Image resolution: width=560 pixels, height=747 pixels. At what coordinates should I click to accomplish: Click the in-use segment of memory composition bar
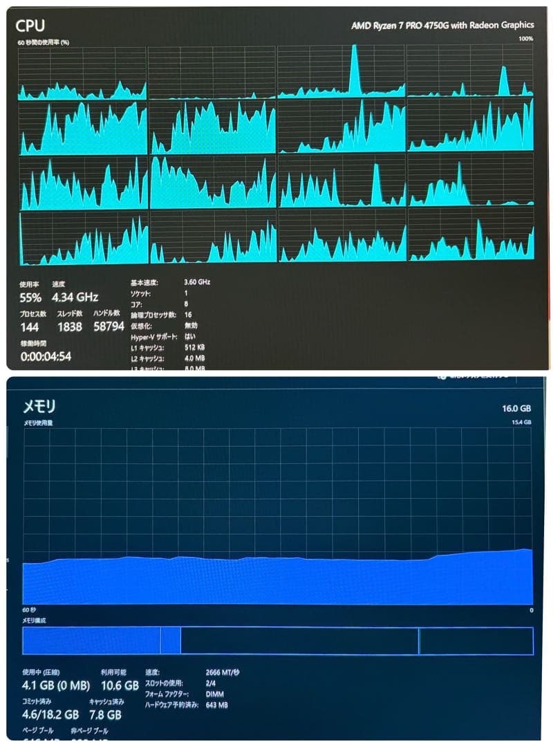pos(91,640)
